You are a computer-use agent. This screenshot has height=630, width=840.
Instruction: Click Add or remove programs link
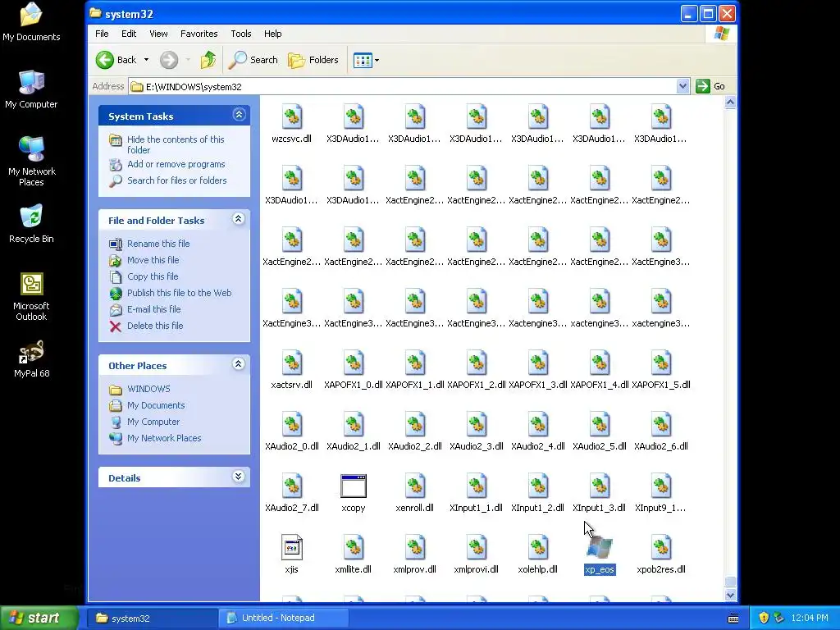point(176,164)
